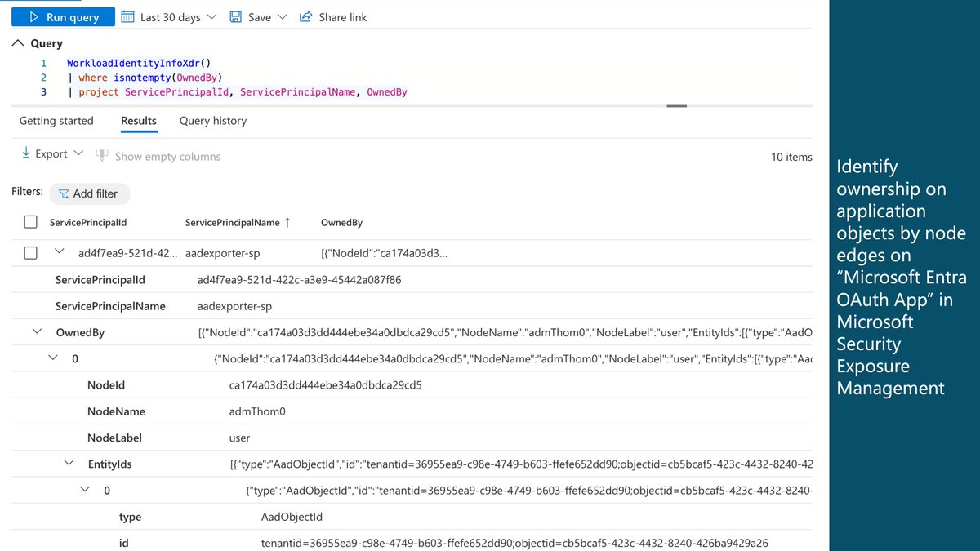Click the type value AadObjectId
The width and height of the screenshot is (980, 551).
pyautogui.click(x=292, y=517)
